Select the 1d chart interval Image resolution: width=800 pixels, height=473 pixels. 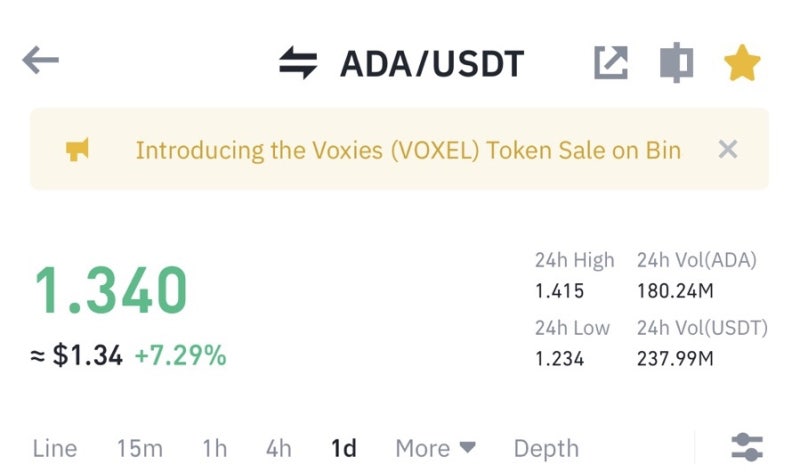pyautogui.click(x=343, y=449)
